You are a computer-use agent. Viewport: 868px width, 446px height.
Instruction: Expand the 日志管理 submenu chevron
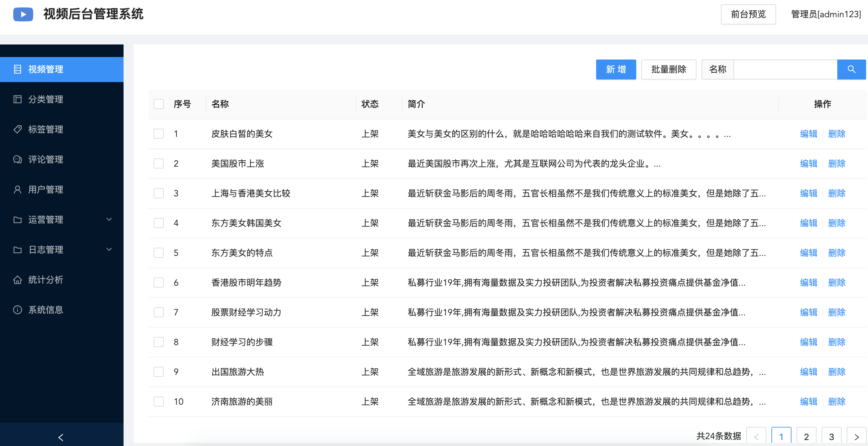(x=109, y=249)
